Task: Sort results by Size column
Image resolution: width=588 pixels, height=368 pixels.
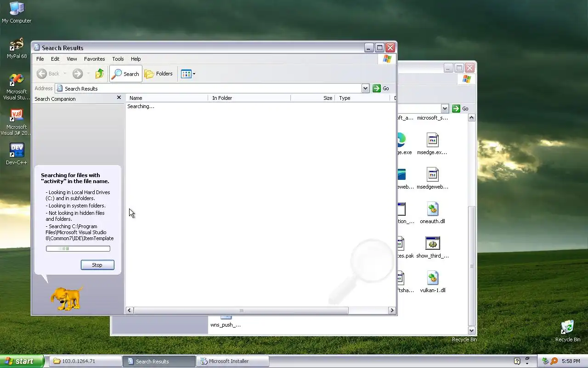Action: click(312, 98)
